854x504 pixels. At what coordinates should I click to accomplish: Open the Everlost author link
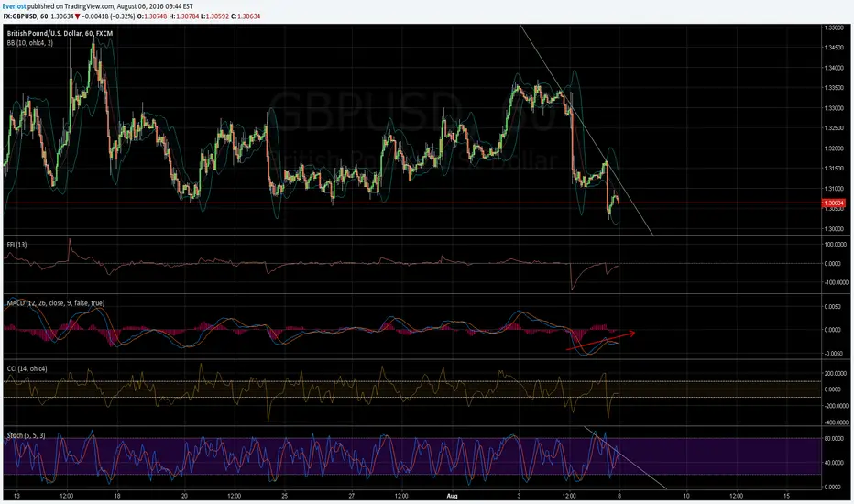[14, 6]
